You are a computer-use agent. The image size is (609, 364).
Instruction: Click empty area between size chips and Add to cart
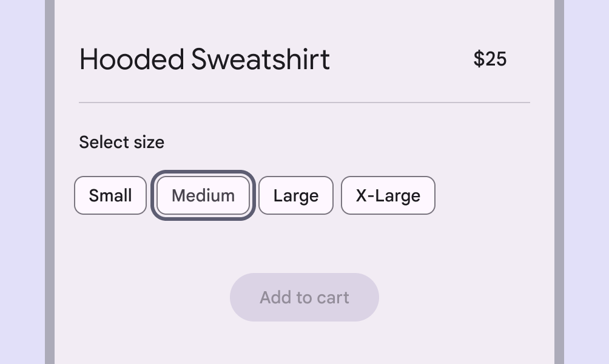pyautogui.click(x=304, y=244)
